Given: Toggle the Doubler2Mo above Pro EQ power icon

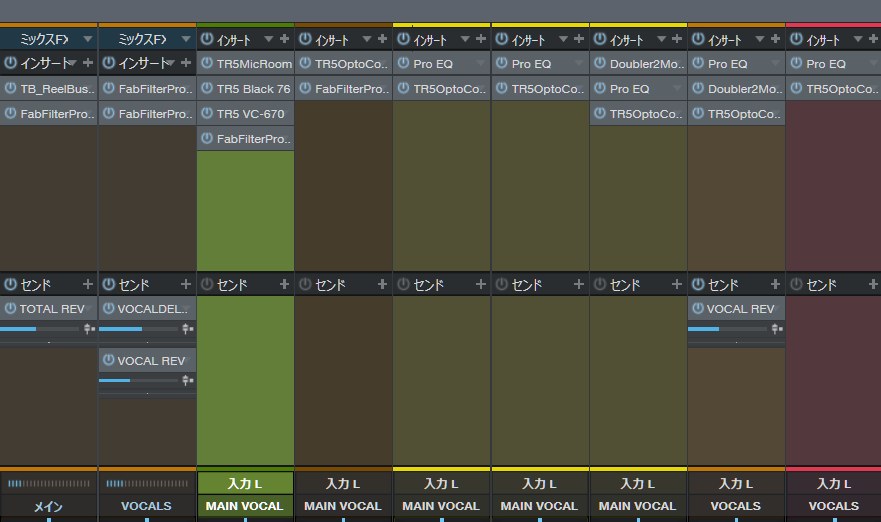Looking at the screenshot, I should pyautogui.click(x=600, y=63).
